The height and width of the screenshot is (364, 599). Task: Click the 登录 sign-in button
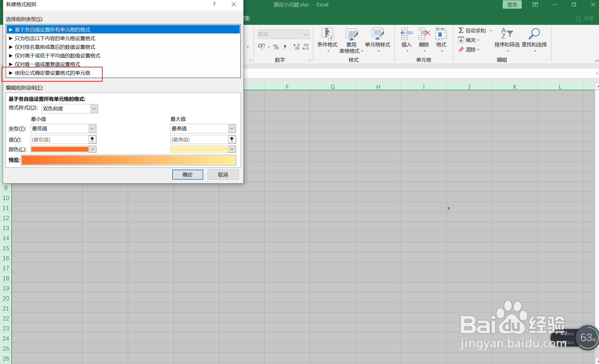[512, 5]
